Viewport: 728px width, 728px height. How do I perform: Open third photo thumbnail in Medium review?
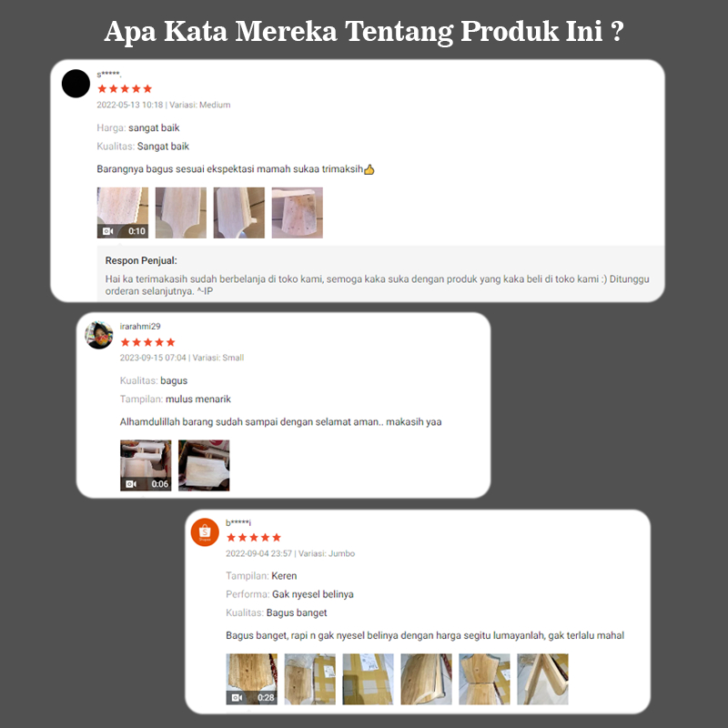(239, 213)
